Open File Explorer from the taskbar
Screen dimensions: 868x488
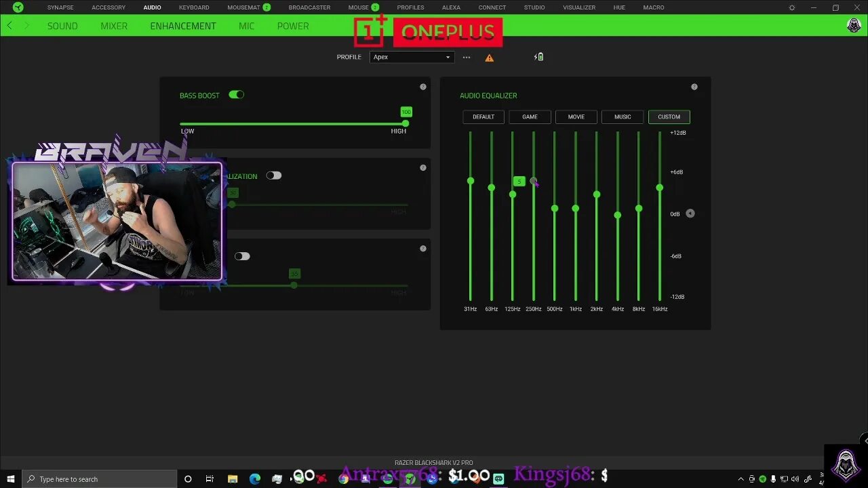coord(232,479)
